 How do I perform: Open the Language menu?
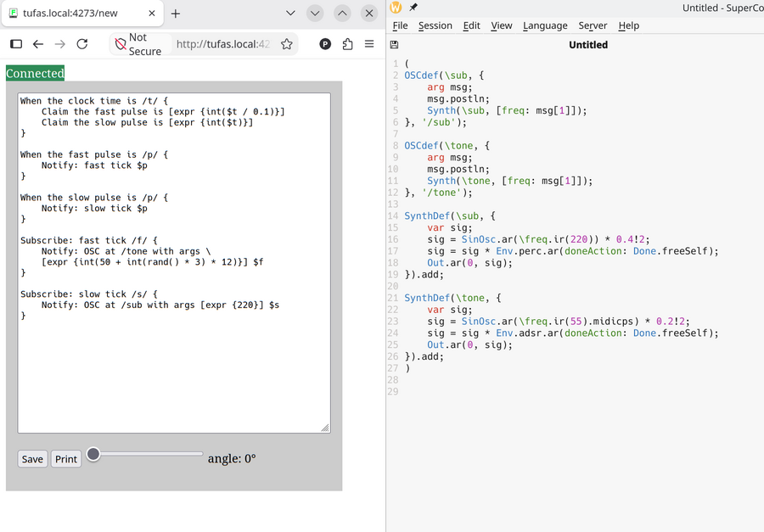pyautogui.click(x=545, y=25)
